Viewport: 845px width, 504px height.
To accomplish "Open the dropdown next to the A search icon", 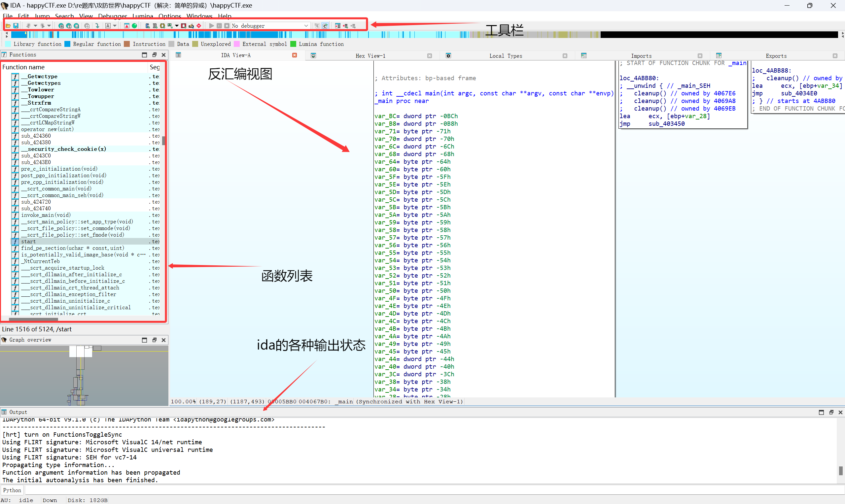I will coord(115,25).
